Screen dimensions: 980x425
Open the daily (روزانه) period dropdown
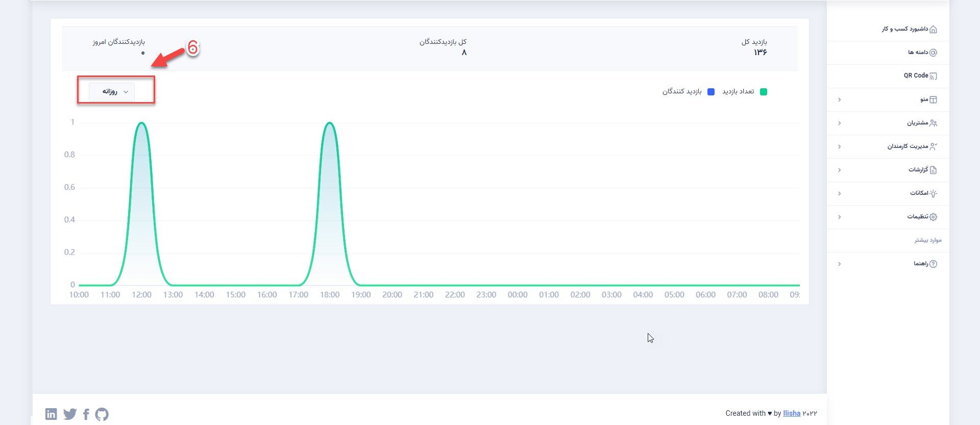(x=112, y=92)
